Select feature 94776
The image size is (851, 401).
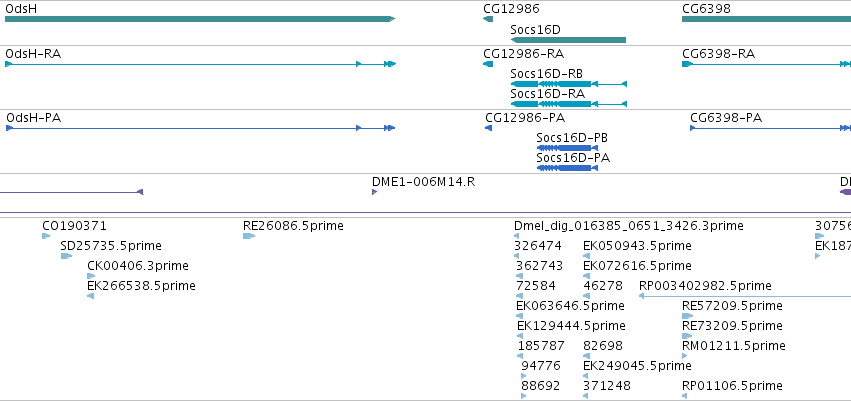coord(524,376)
